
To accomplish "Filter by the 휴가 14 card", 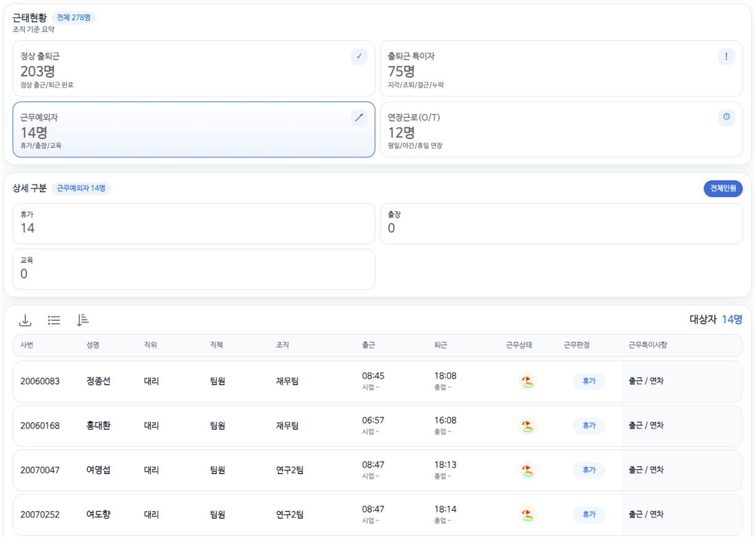I will [194, 224].
